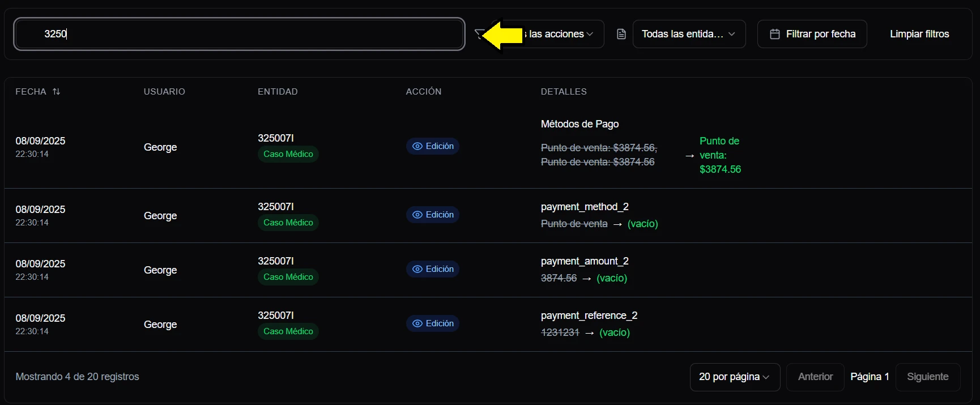Screen dimensions: 980x405
Task: Click the eye icon in payment_method_2 row
Action: 417,215
